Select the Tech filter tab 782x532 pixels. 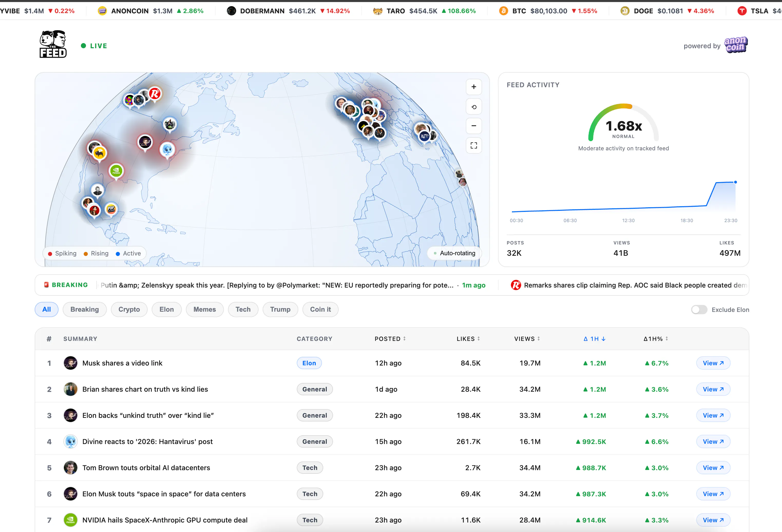[243, 309]
